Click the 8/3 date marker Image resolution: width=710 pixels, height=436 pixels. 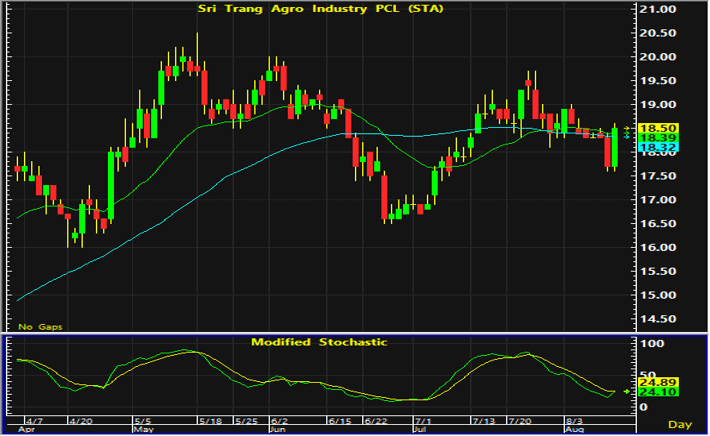coord(575,421)
